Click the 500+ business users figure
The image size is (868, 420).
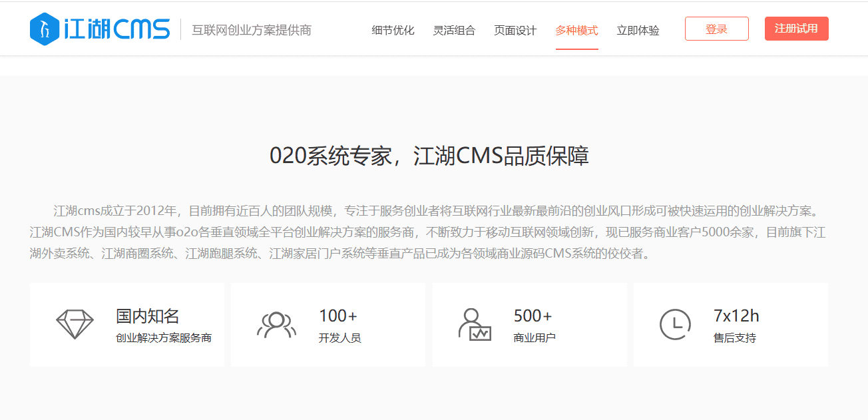tap(533, 315)
